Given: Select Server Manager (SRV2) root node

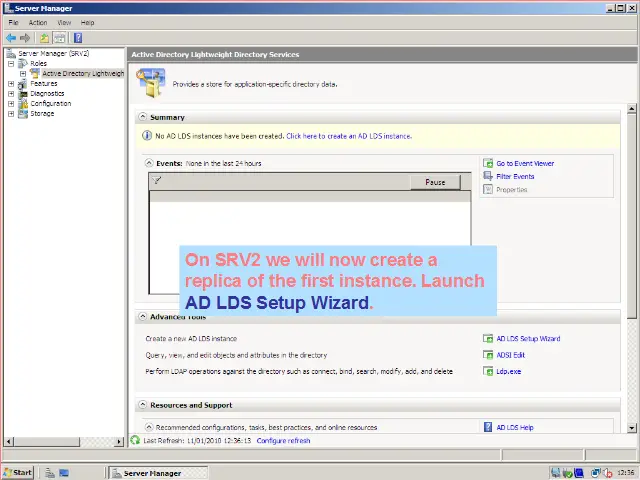Looking at the screenshot, I should [x=53, y=53].
